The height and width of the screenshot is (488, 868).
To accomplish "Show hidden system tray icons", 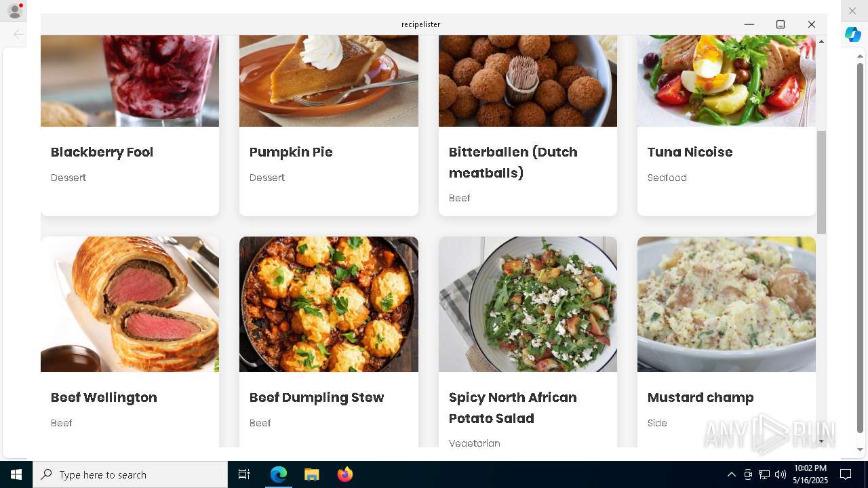I will coord(731,474).
